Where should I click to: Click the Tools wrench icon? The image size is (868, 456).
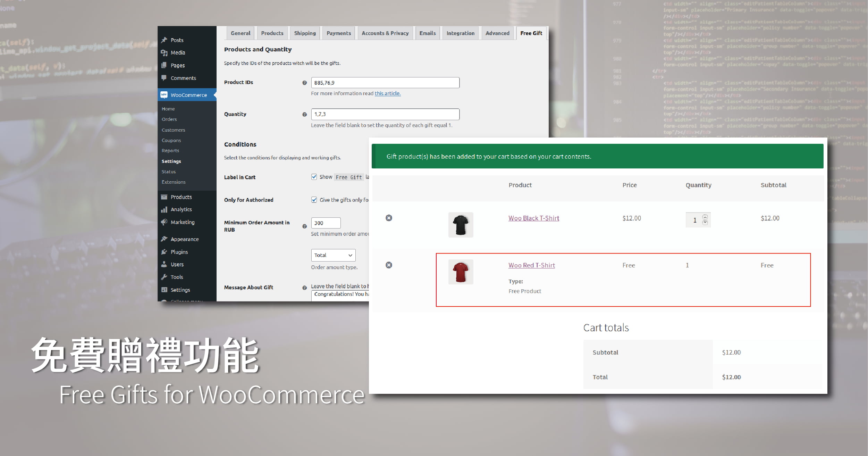pyautogui.click(x=164, y=277)
